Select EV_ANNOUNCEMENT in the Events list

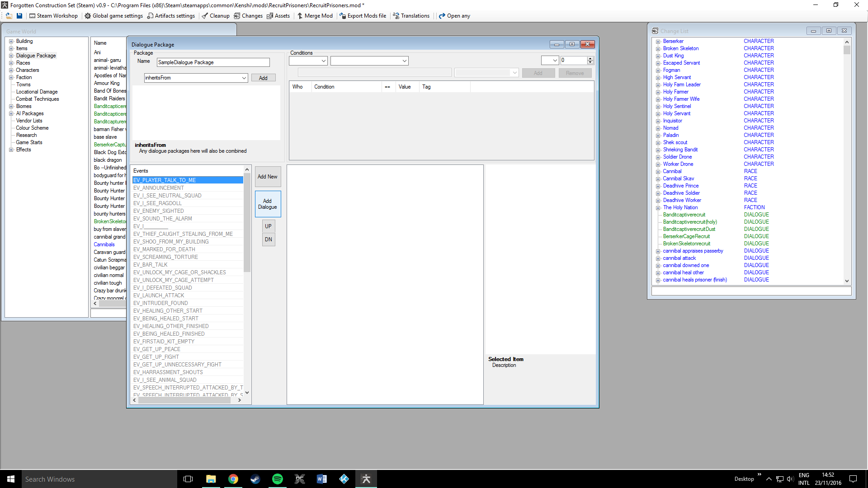click(159, 188)
